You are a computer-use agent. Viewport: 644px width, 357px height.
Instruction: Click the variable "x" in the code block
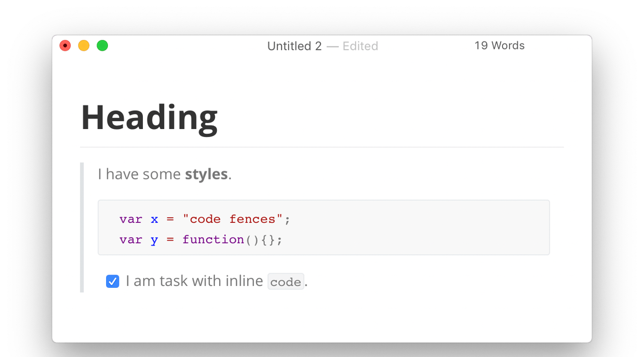[155, 219]
